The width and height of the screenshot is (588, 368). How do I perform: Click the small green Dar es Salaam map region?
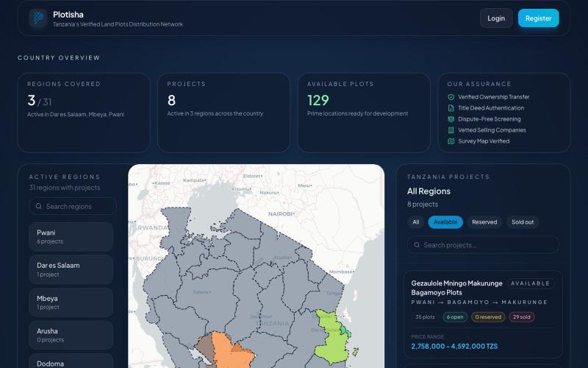point(345,330)
